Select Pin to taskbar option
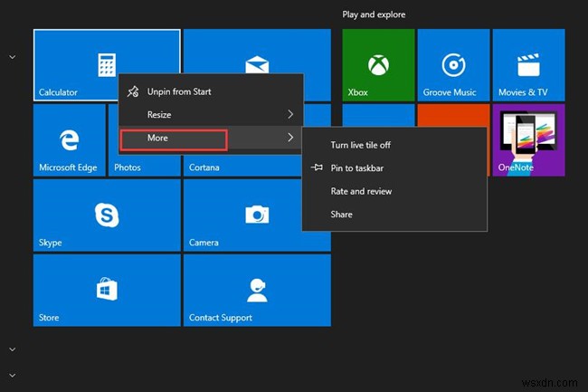Viewport: 588px width, 392px height. coord(394,167)
